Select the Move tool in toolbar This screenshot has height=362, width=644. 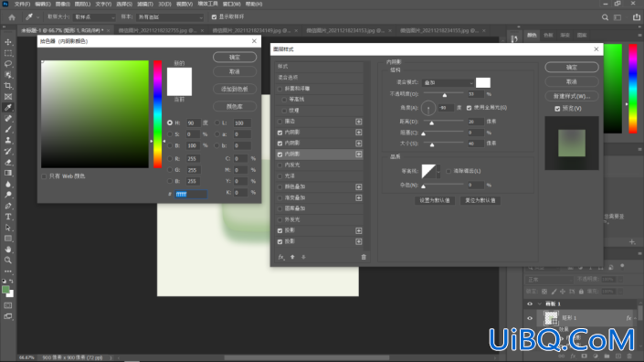point(8,42)
